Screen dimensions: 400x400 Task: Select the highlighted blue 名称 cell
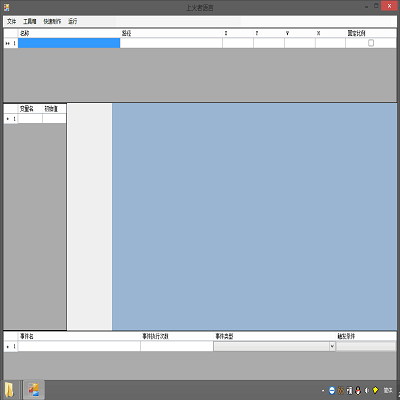(69, 43)
